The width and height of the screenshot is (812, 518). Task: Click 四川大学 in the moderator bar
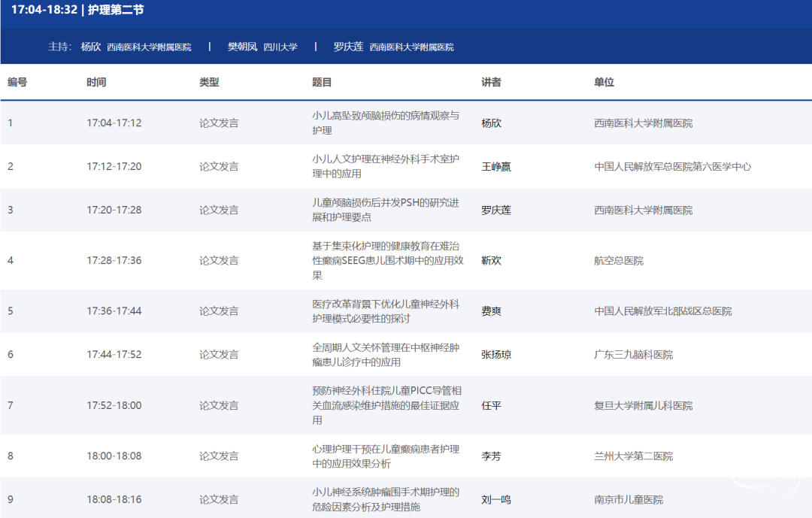point(280,47)
